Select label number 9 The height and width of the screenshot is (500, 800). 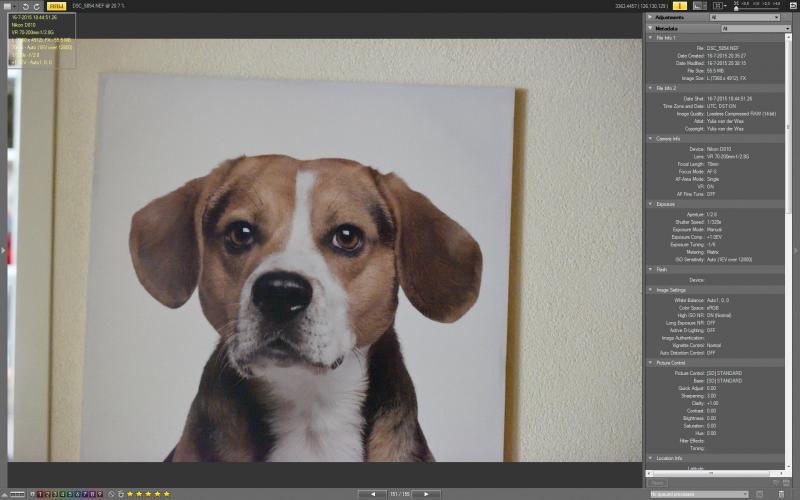[100, 494]
